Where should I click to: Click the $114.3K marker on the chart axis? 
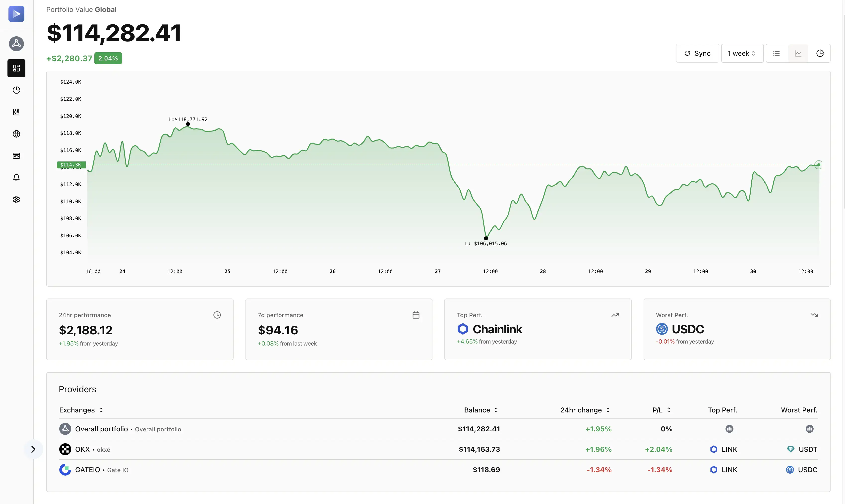[x=71, y=165]
